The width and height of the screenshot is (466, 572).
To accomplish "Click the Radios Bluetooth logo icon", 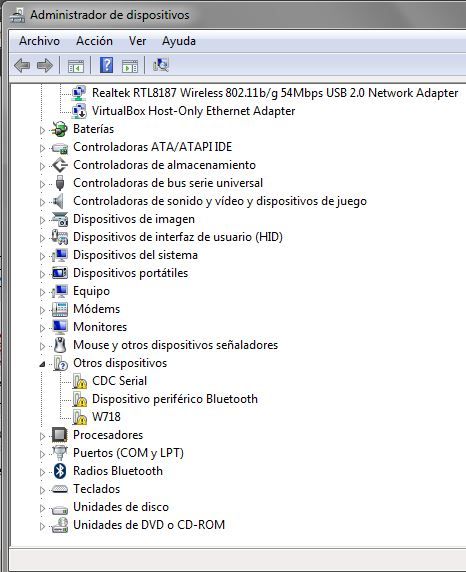I will point(60,471).
